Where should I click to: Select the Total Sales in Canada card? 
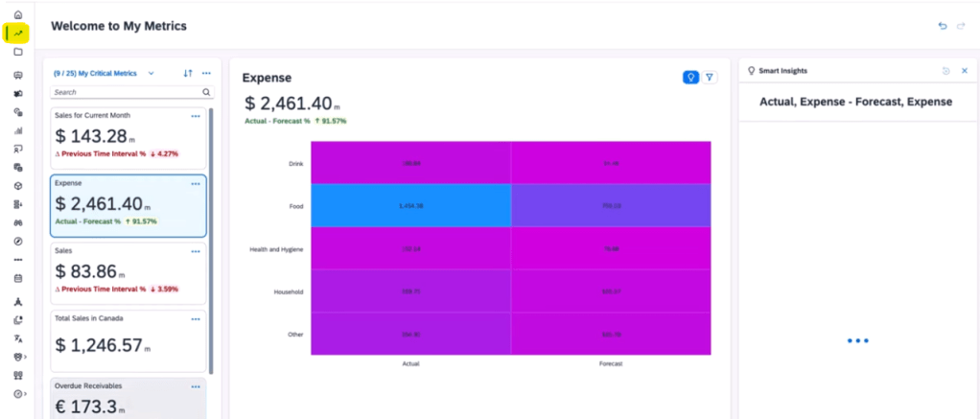point(128,340)
